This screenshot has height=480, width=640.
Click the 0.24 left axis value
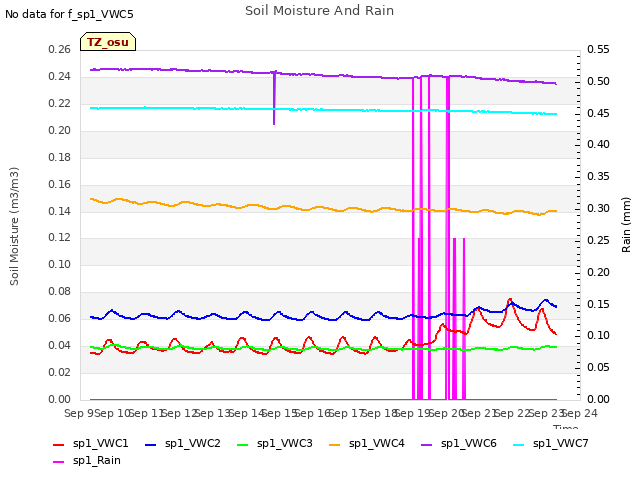click(60, 77)
